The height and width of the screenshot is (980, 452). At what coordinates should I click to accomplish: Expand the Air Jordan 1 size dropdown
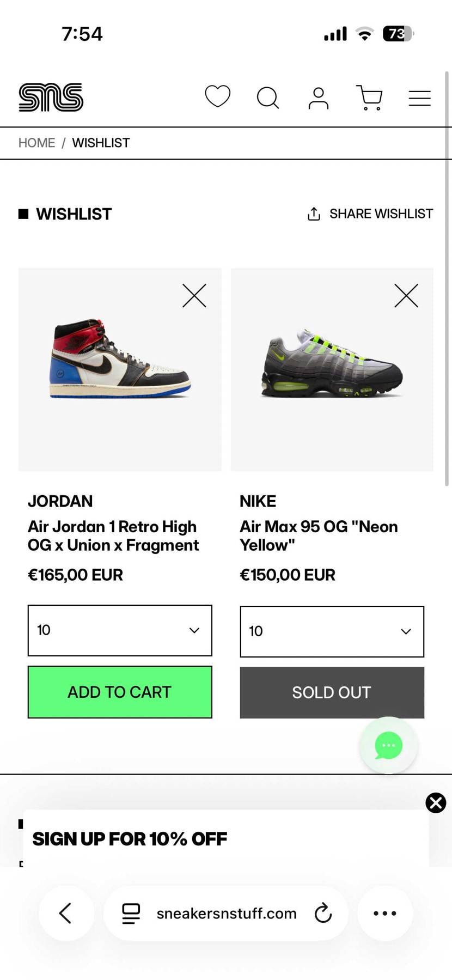[120, 630]
